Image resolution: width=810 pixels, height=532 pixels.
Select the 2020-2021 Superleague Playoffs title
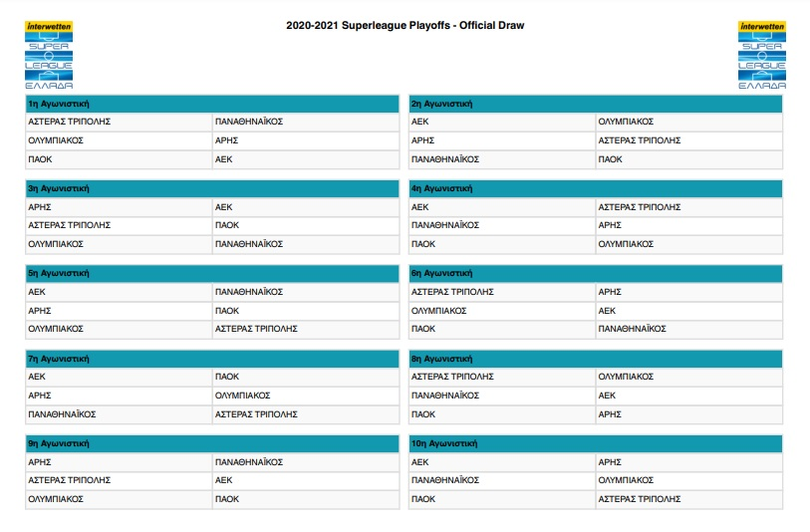[405, 25]
